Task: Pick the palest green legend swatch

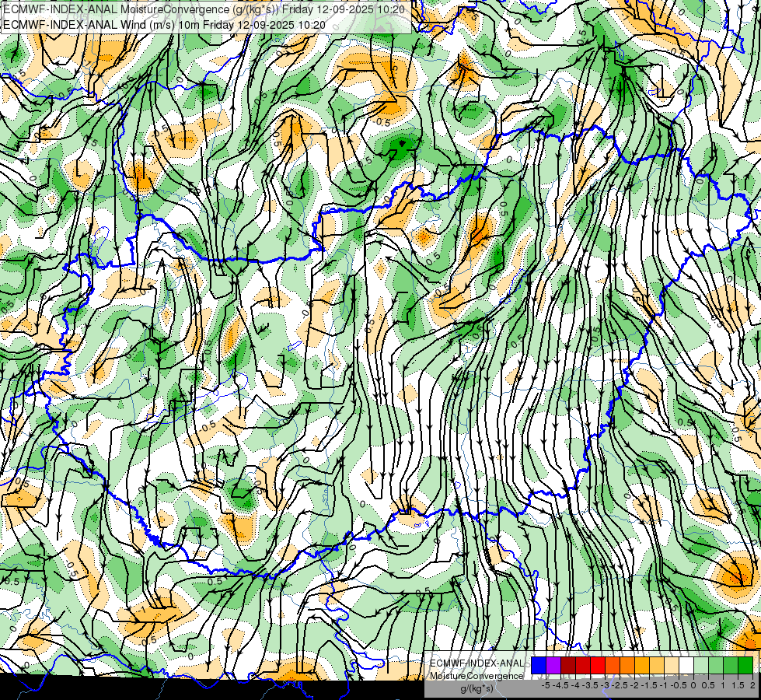Action: coord(701,665)
